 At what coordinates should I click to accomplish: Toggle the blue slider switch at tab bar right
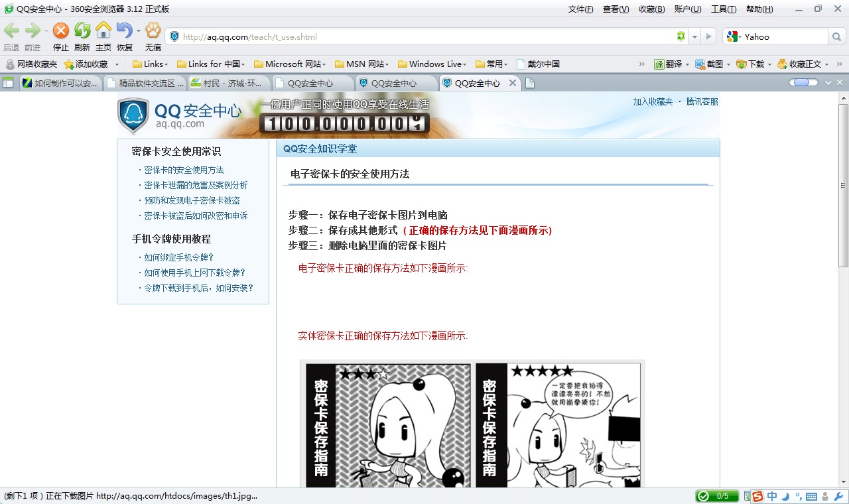coord(803,82)
